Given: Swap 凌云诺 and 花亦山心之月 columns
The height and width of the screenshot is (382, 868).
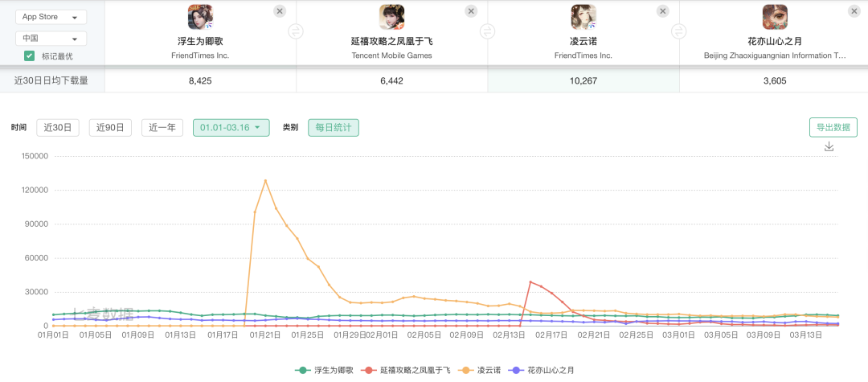Looking at the screenshot, I should point(679,32).
